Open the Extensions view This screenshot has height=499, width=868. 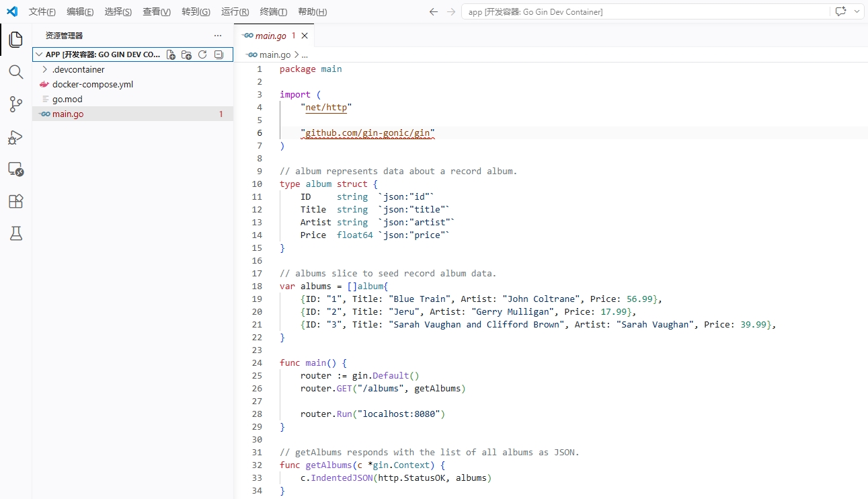tap(16, 201)
